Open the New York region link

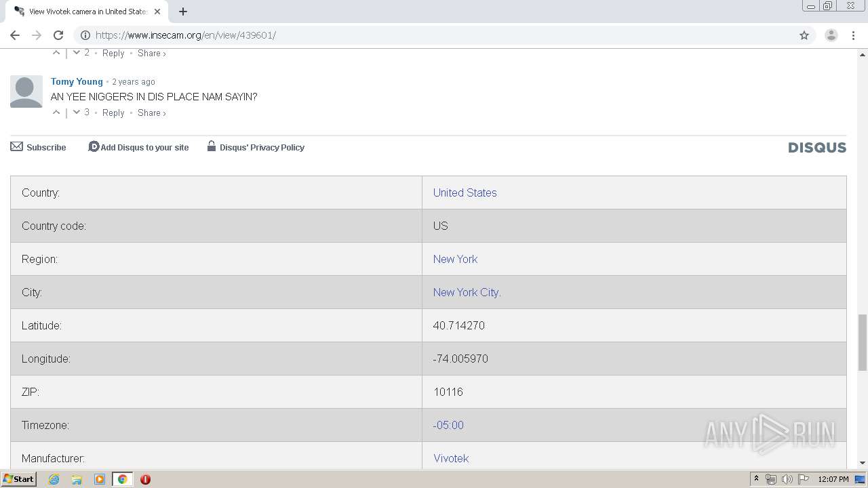[x=455, y=259]
